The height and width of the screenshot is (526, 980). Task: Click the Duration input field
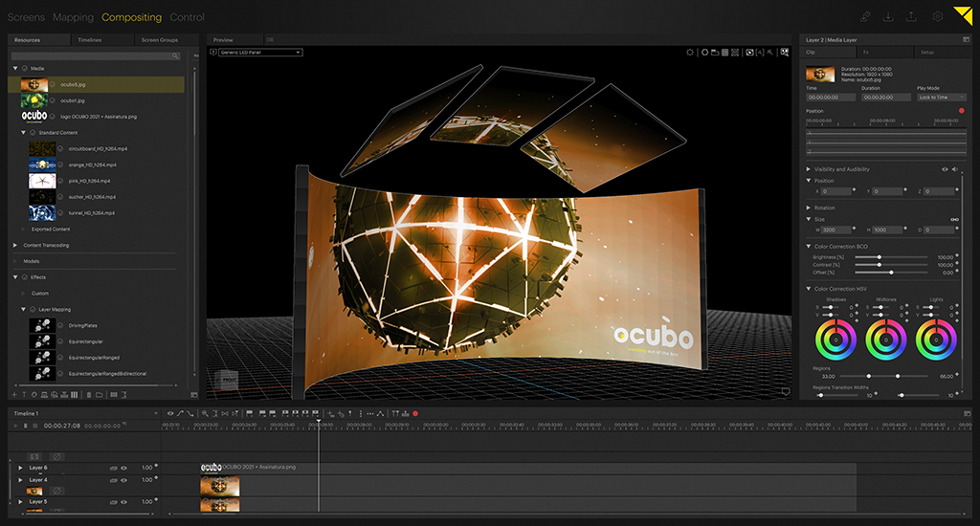click(886, 97)
